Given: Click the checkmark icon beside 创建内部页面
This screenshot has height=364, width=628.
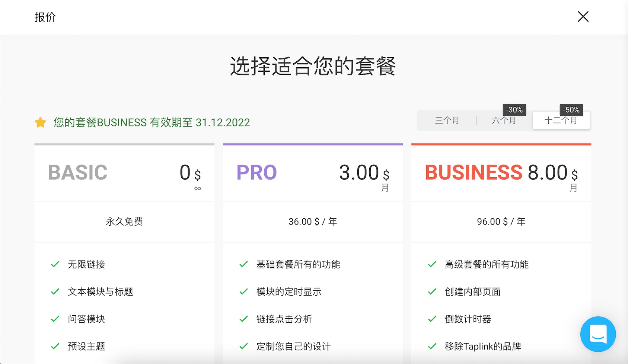Looking at the screenshot, I should (x=432, y=292).
